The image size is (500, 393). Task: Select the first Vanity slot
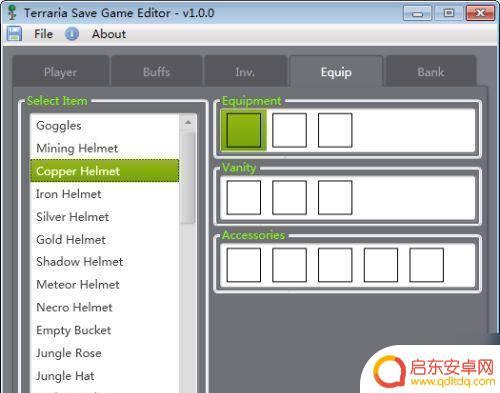(244, 197)
